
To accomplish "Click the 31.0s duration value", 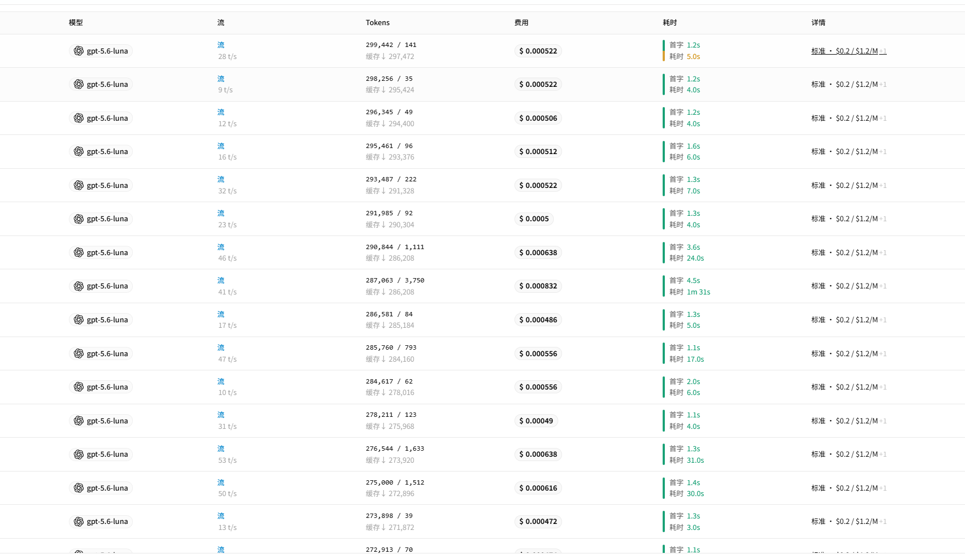I will click(x=695, y=460).
